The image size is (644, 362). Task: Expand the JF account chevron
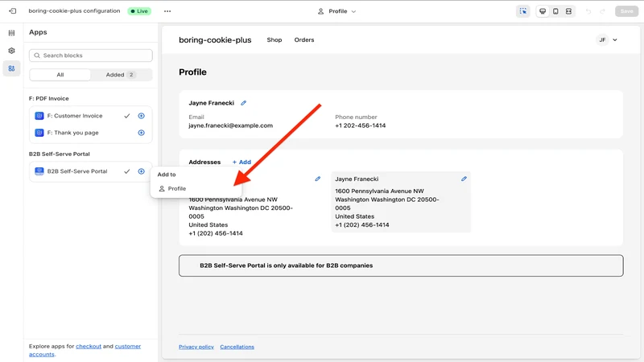(615, 39)
